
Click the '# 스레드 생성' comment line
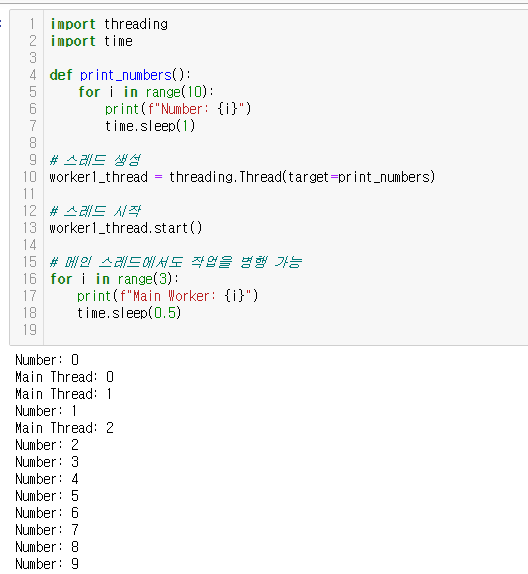(95, 160)
